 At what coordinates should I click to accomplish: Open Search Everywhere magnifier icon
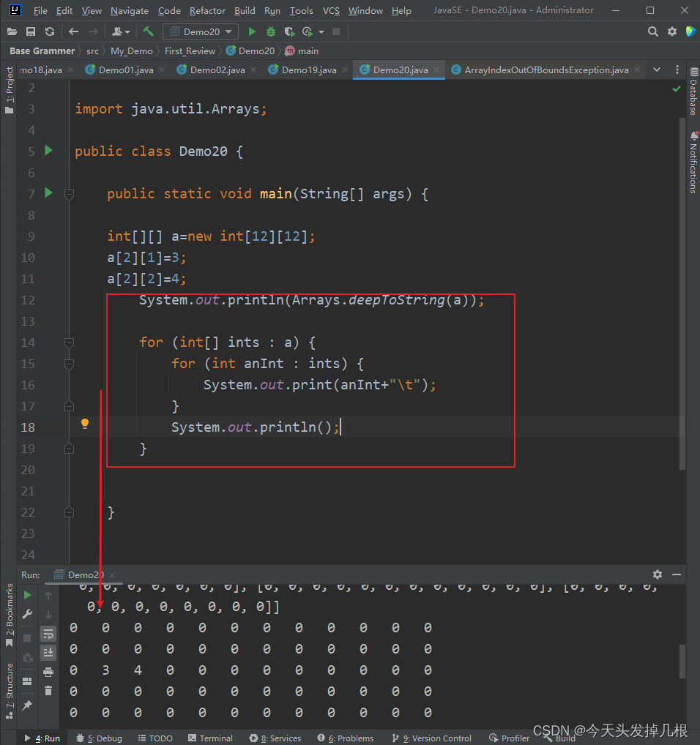(x=653, y=31)
